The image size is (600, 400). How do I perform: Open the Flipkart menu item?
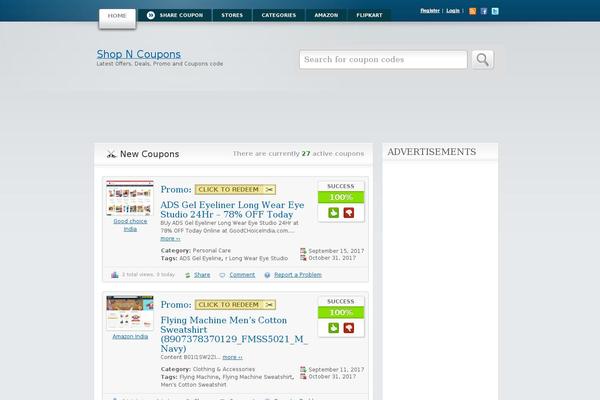pyautogui.click(x=369, y=15)
